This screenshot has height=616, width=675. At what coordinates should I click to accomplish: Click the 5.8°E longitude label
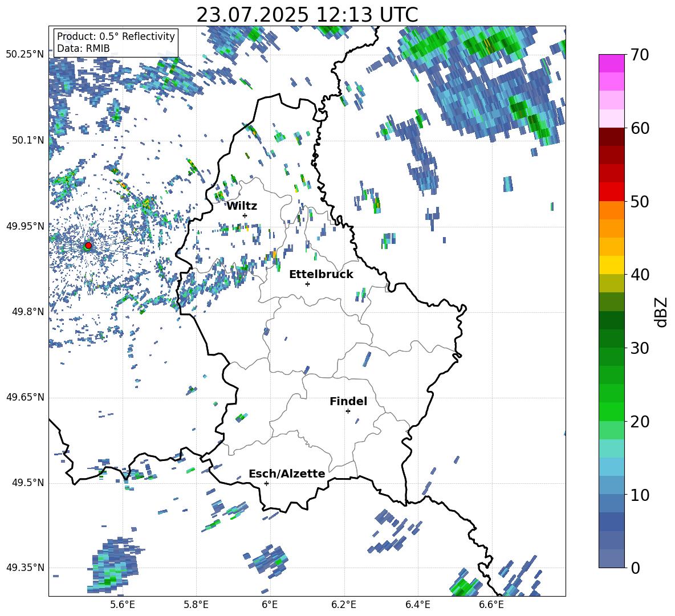coord(196,605)
